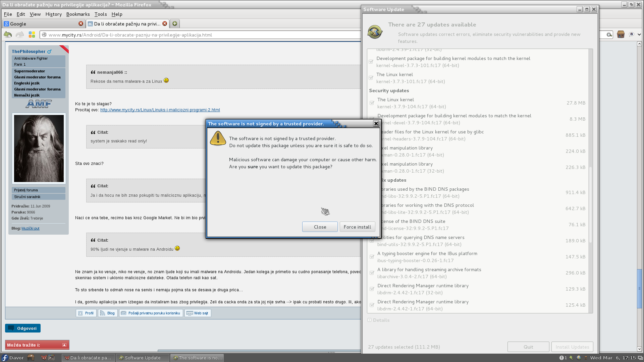Click the green back arrow in Firefox
The height and width of the screenshot is (362, 644).
(x=8, y=35)
